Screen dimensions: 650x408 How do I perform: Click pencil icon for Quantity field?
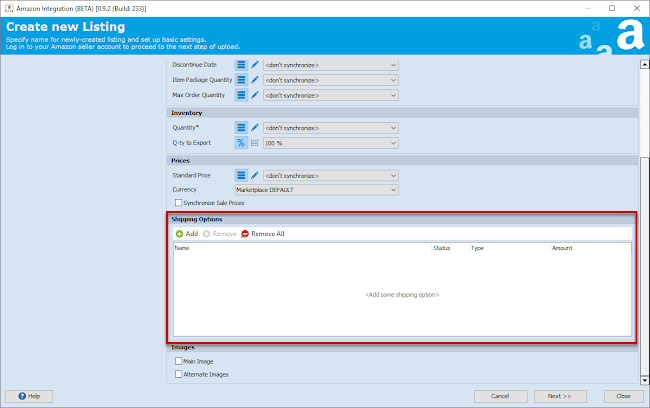tap(255, 128)
